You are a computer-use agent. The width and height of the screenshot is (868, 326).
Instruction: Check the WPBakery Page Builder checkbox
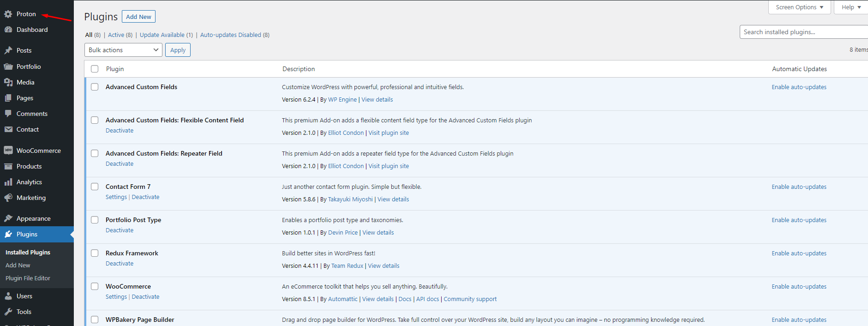[x=95, y=320]
